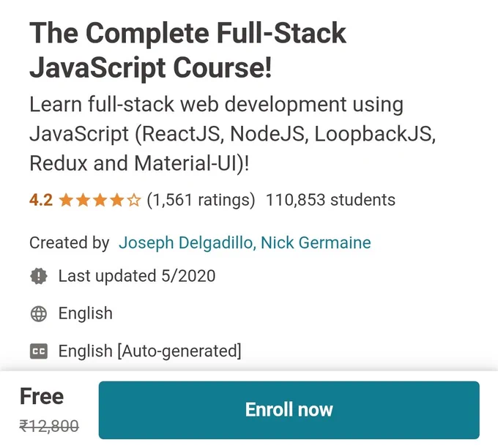Click the struck-through ₹12,800 price
This screenshot has height=448, width=498.
pyautogui.click(x=49, y=426)
